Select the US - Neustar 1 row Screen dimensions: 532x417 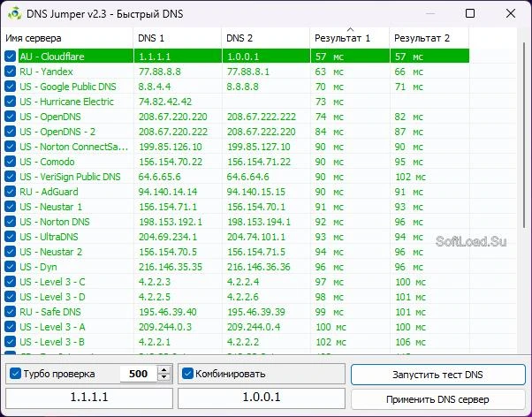point(237,207)
